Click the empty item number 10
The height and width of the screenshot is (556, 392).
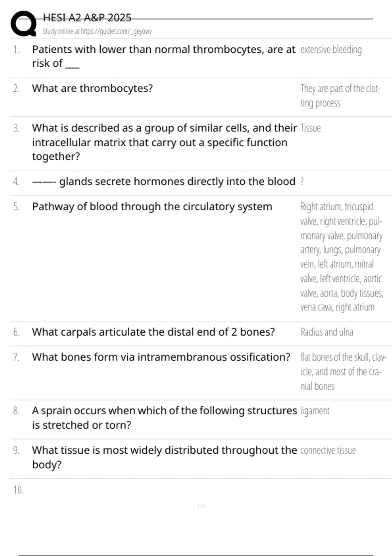coord(18,490)
